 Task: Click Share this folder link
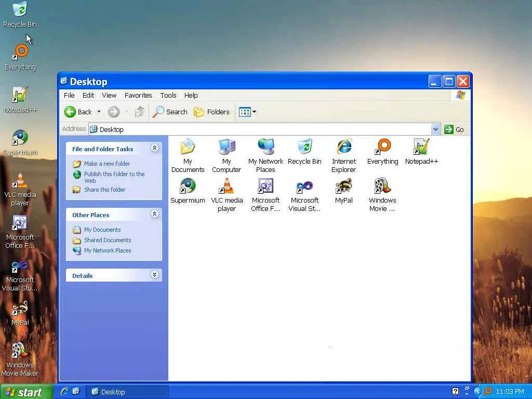point(104,190)
